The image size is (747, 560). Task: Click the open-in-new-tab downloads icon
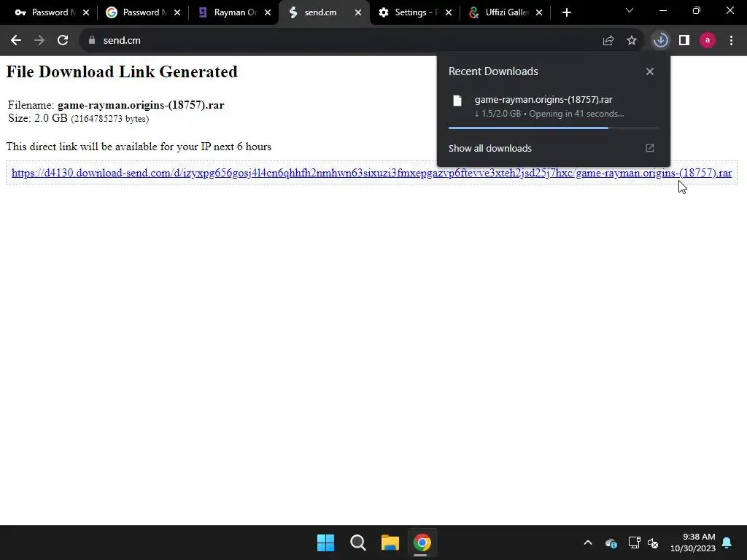point(650,148)
